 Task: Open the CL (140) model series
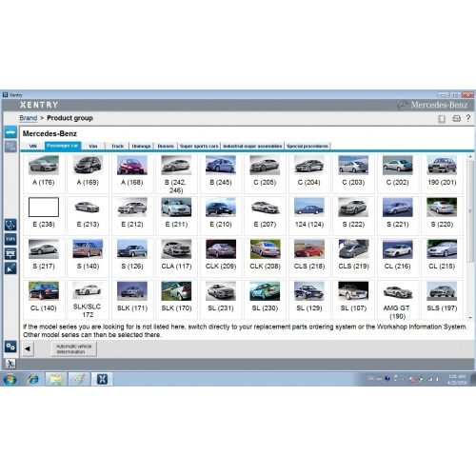(44, 300)
